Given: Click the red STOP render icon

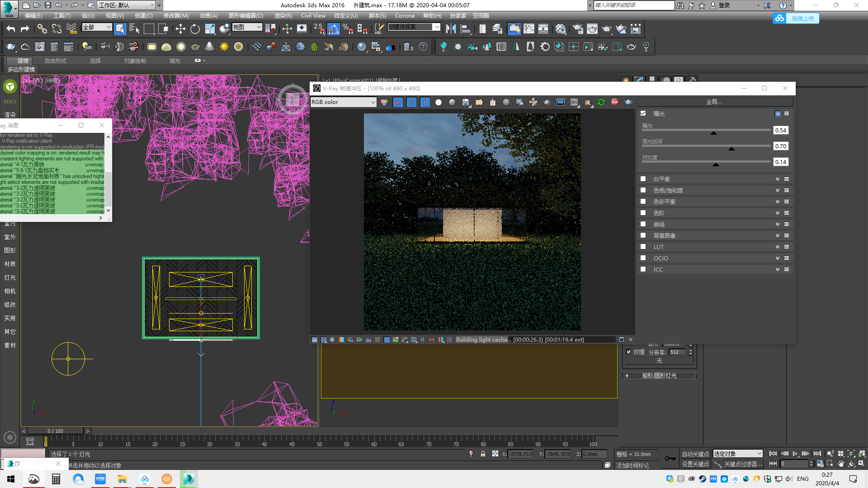Looking at the screenshot, I should tap(615, 102).
